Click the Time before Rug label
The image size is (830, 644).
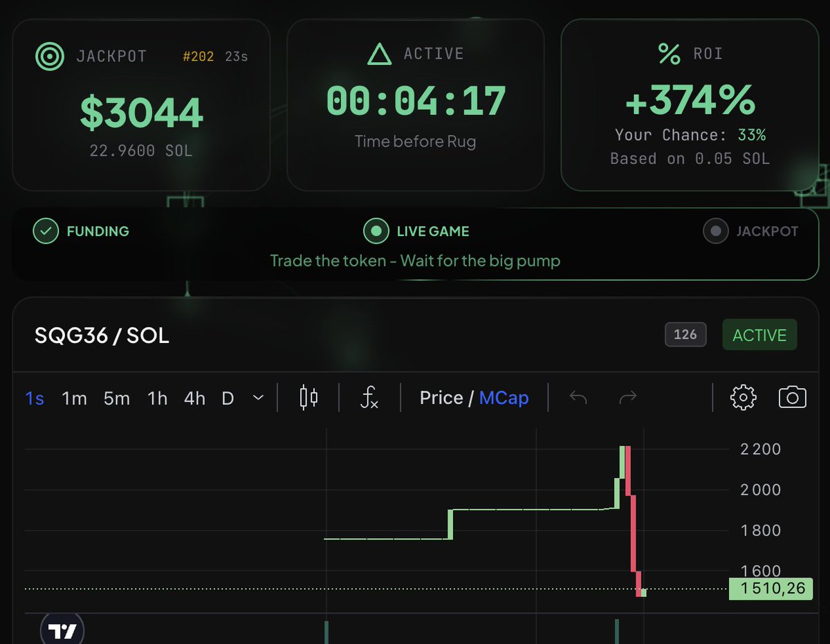click(415, 142)
